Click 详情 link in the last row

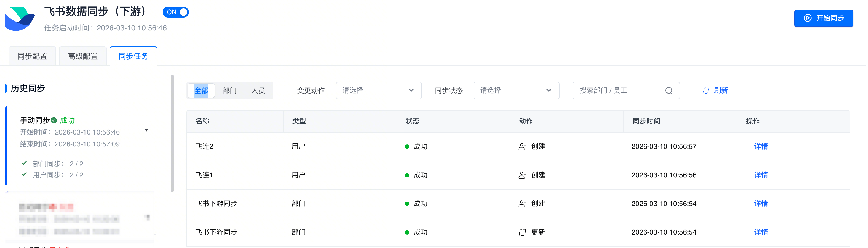761,232
